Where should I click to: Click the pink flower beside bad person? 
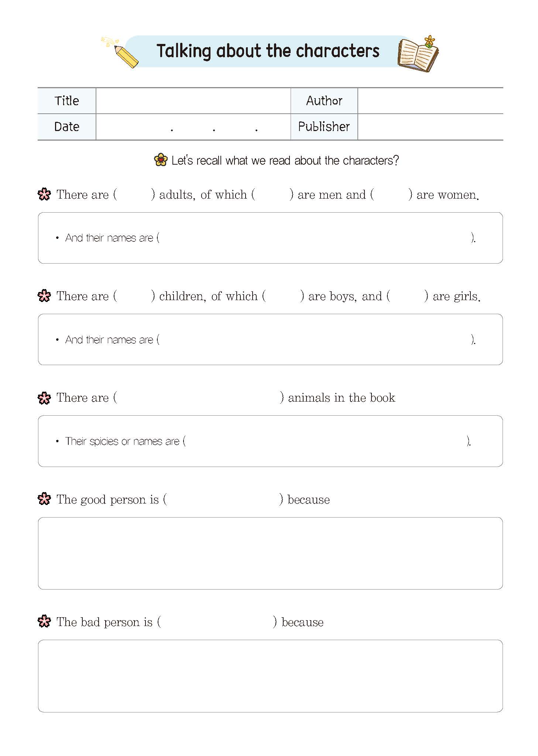(x=44, y=622)
